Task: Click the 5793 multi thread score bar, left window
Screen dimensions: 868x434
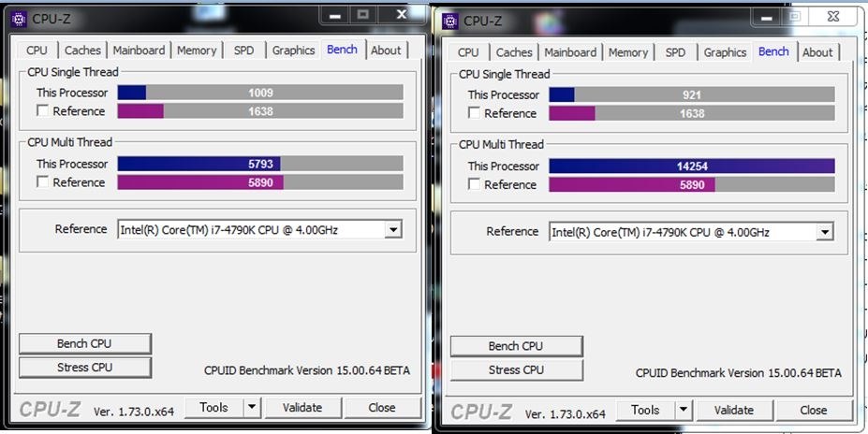Action: pos(260,164)
